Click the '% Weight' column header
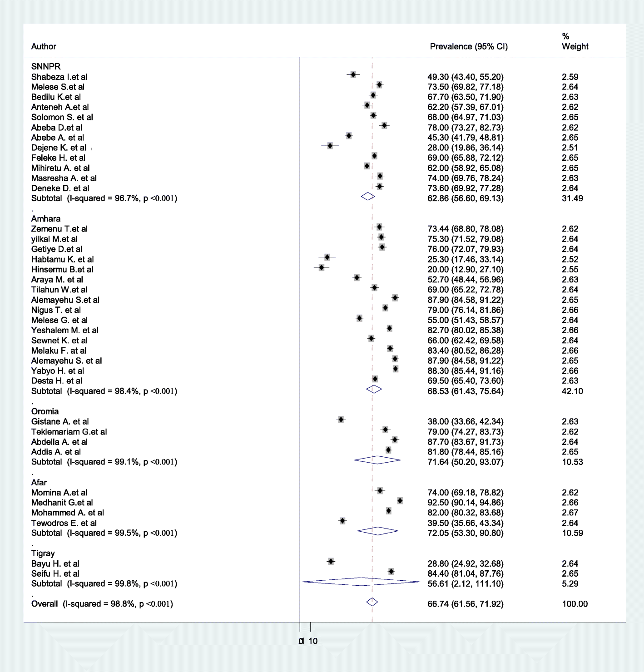The width and height of the screenshot is (644, 672). pyautogui.click(x=575, y=41)
